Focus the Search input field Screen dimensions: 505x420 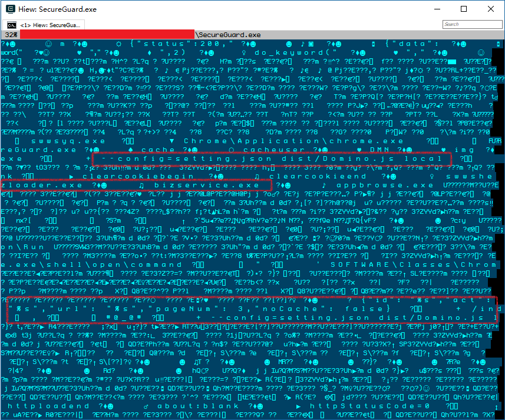click(x=471, y=24)
